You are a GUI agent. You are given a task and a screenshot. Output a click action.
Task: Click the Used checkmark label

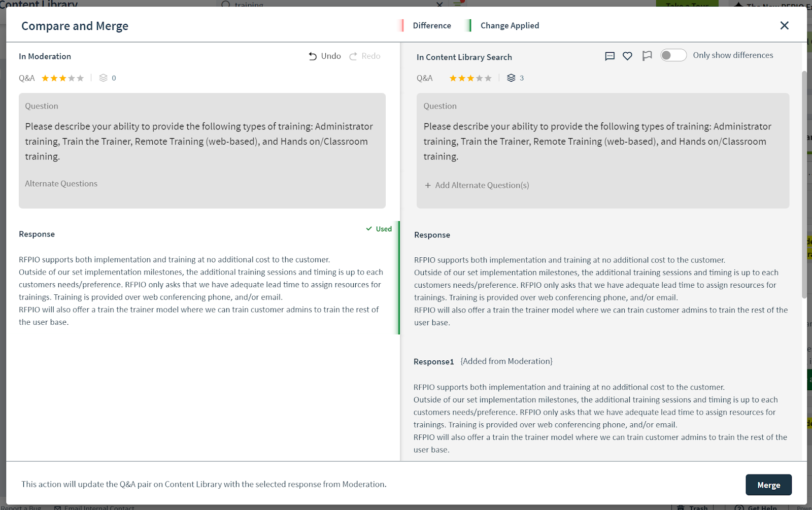pos(379,229)
